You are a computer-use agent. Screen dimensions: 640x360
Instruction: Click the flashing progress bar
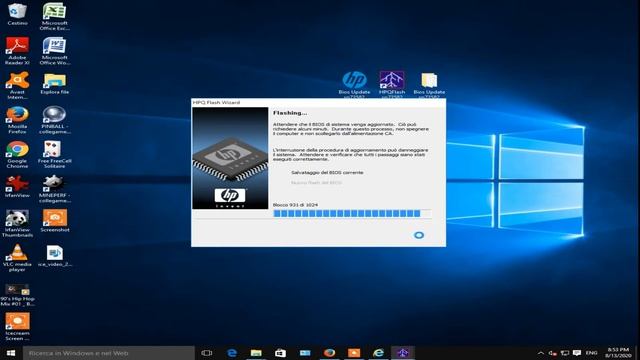[352, 213]
